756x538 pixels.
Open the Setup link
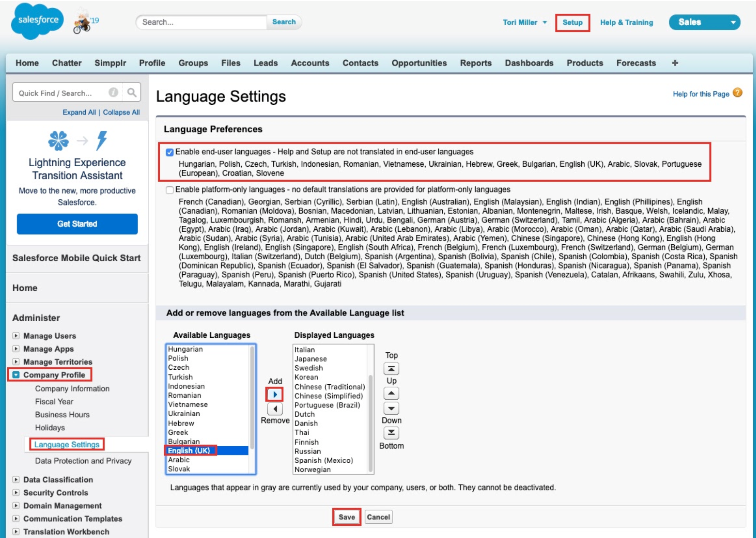pos(572,23)
